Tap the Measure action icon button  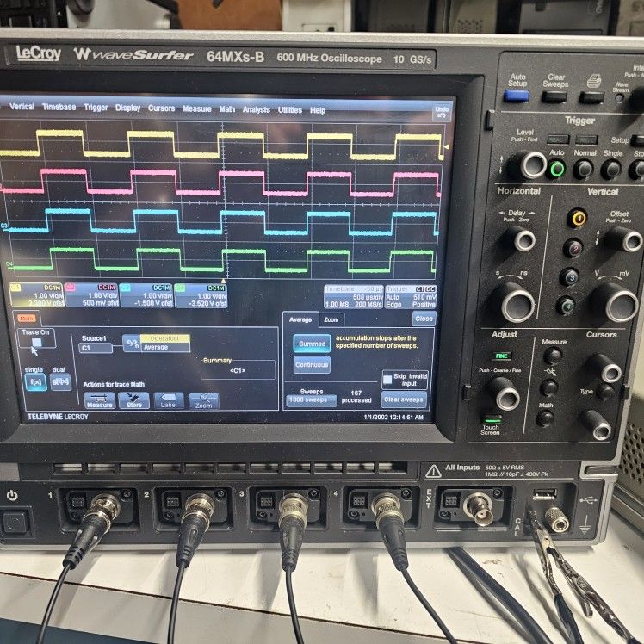click(99, 401)
